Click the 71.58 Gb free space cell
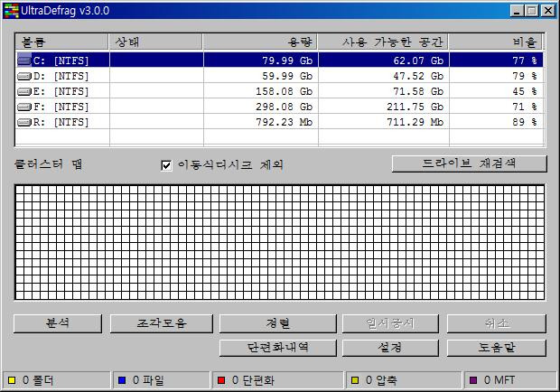This screenshot has height=392, width=560. coord(384,91)
